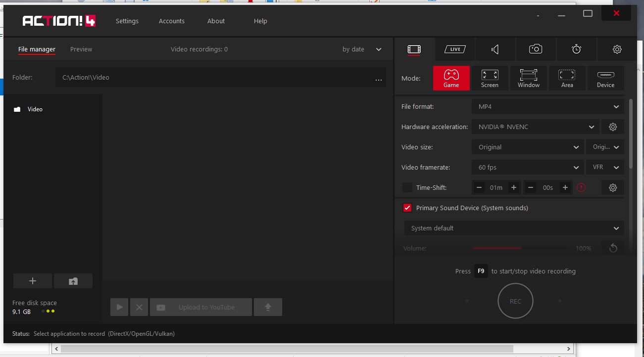Open the NVIDIA NVENC hardware acceleration dropdown
This screenshot has height=357, width=644.
(536, 127)
